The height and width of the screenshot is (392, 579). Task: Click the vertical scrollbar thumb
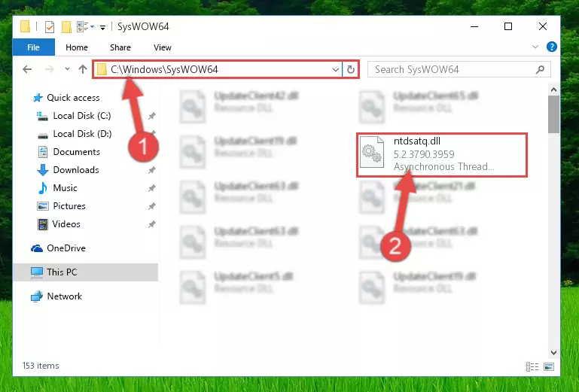[553, 114]
